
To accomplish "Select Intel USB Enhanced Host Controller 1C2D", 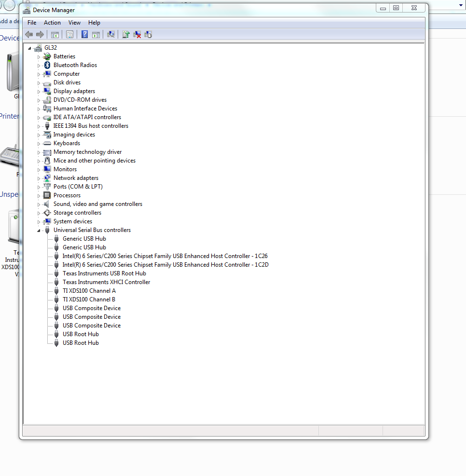I will coord(165,265).
